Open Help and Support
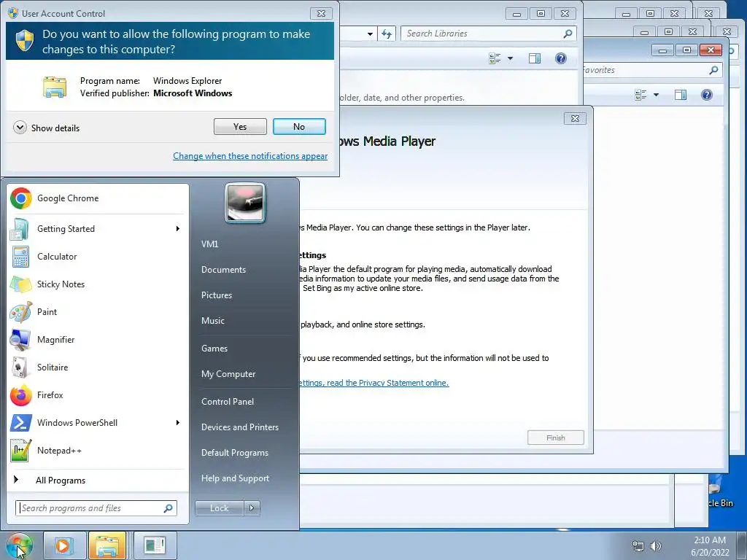Image resolution: width=747 pixels, height=560 pixels. 235,478
